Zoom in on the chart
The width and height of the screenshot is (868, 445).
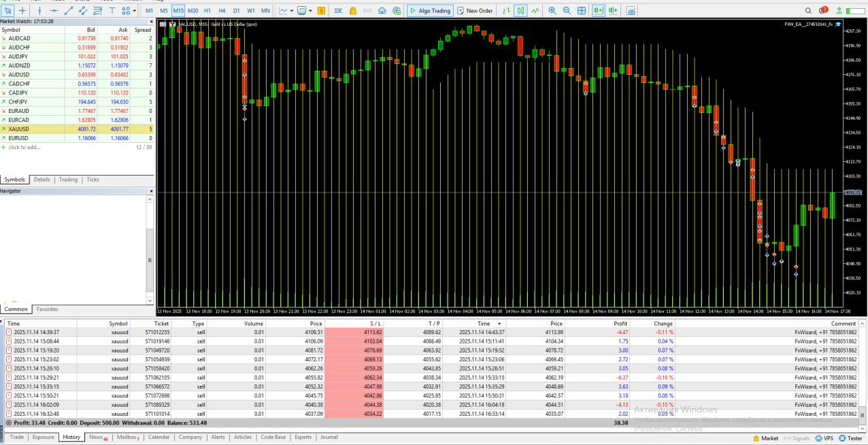pyautogui.click(x=552, y=11)
